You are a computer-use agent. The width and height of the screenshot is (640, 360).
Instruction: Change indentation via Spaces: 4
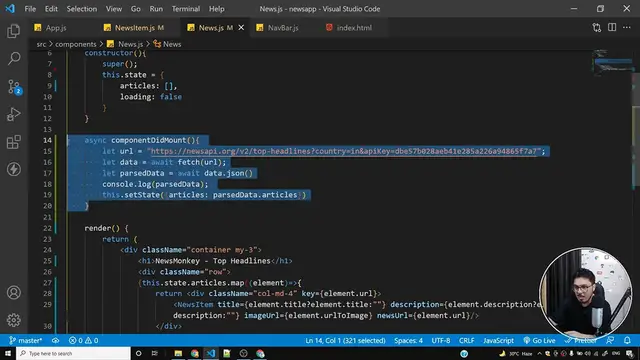pyautogui.click(x=408, y=340)
